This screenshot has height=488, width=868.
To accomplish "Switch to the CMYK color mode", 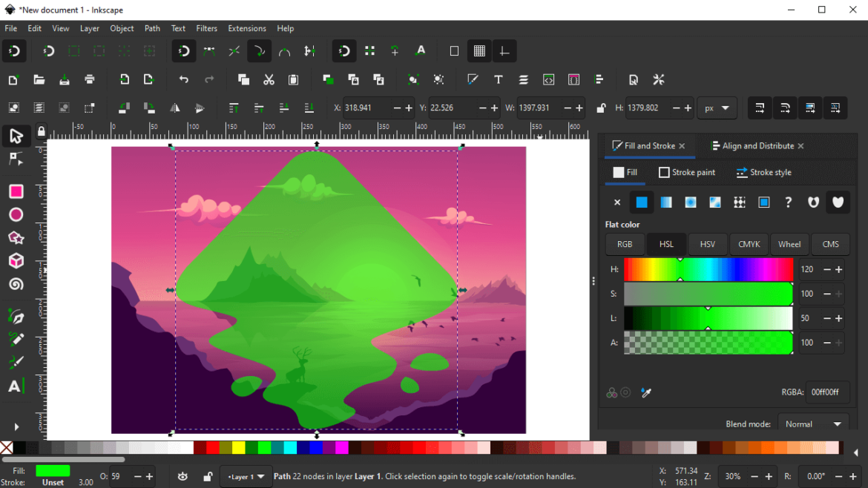I will click(749, 244).
